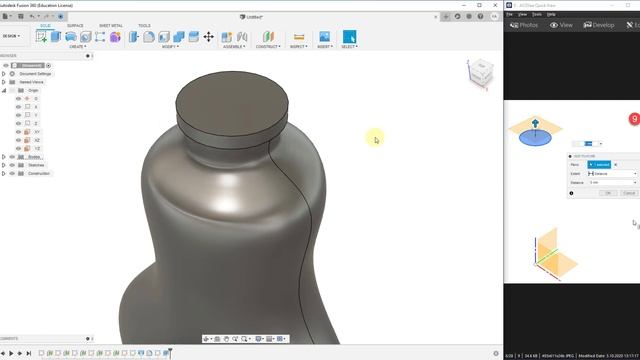Activate the Select tool icon

click(349, 37)
